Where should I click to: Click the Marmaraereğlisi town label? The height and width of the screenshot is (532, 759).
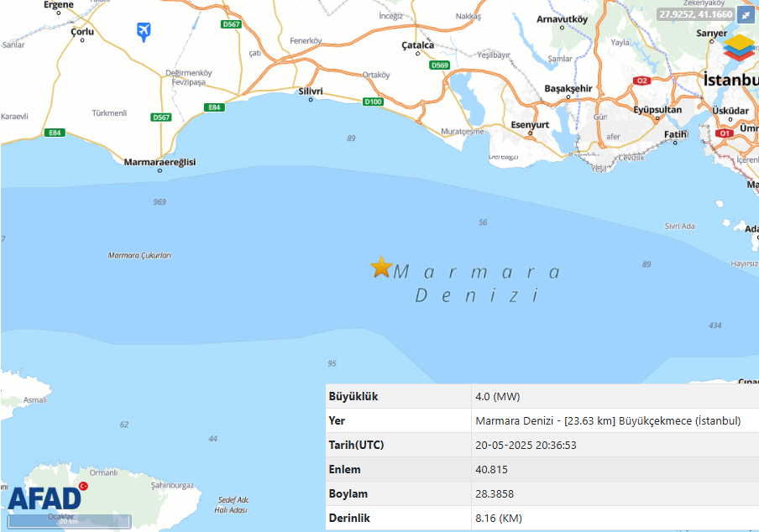pyautogui.click(x=160, y=162)
